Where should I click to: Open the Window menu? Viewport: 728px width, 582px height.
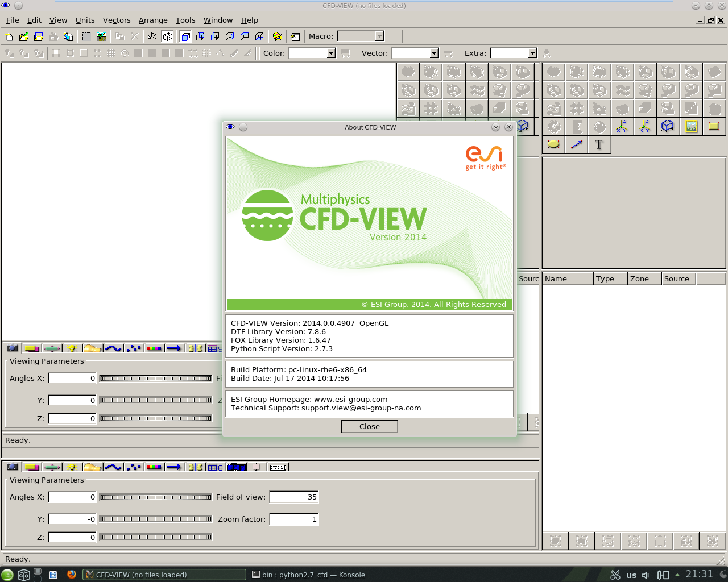tap(218, 20)
